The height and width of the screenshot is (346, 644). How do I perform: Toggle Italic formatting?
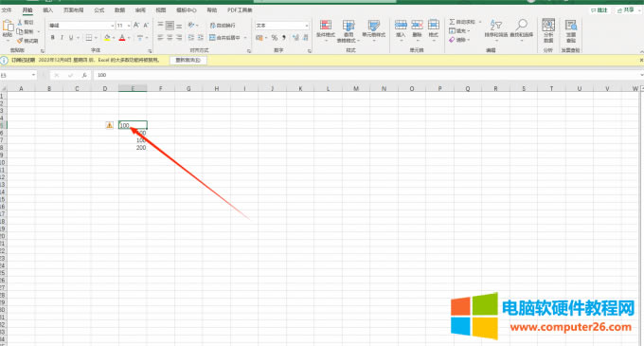tap(62, 37)
